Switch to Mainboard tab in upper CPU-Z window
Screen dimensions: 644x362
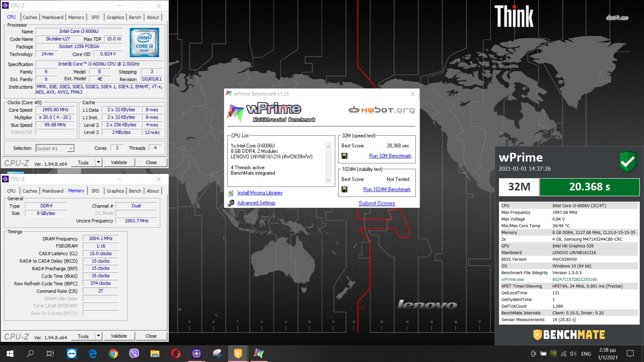point(53,17)
